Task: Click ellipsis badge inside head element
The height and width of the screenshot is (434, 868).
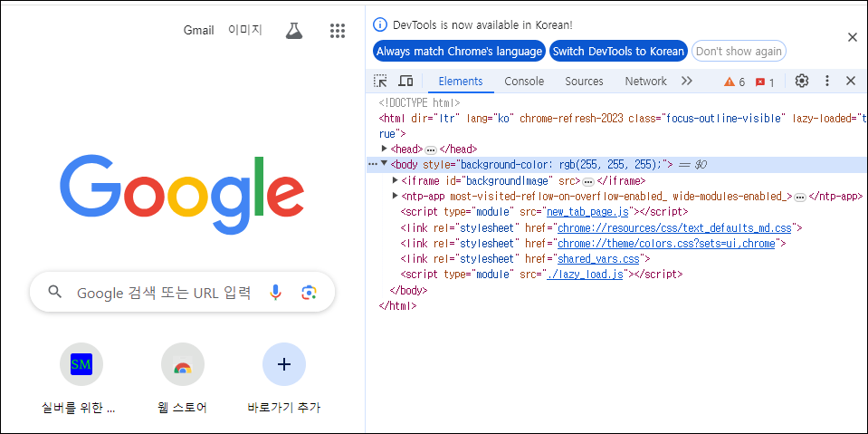Action: click(431, 149)
